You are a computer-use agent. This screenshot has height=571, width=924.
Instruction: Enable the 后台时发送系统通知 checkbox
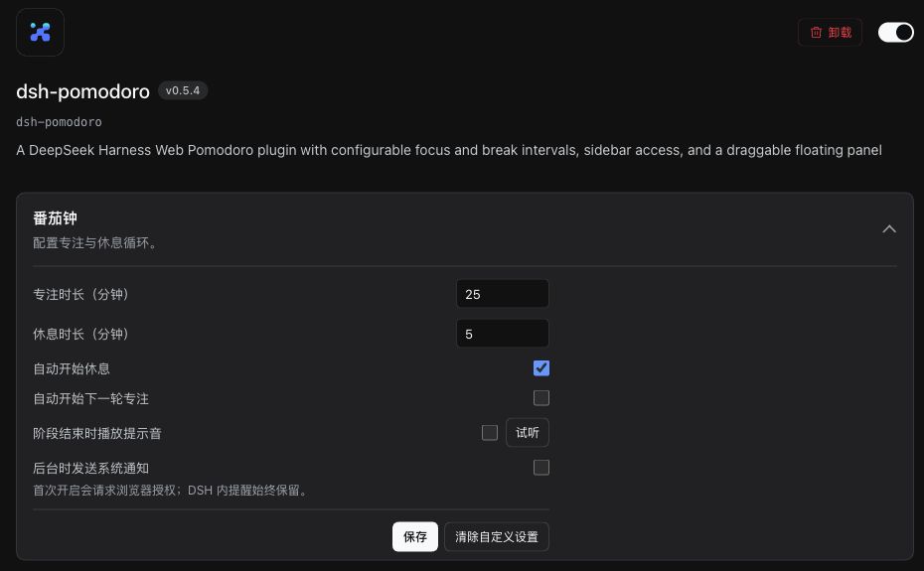click(540, 468)
